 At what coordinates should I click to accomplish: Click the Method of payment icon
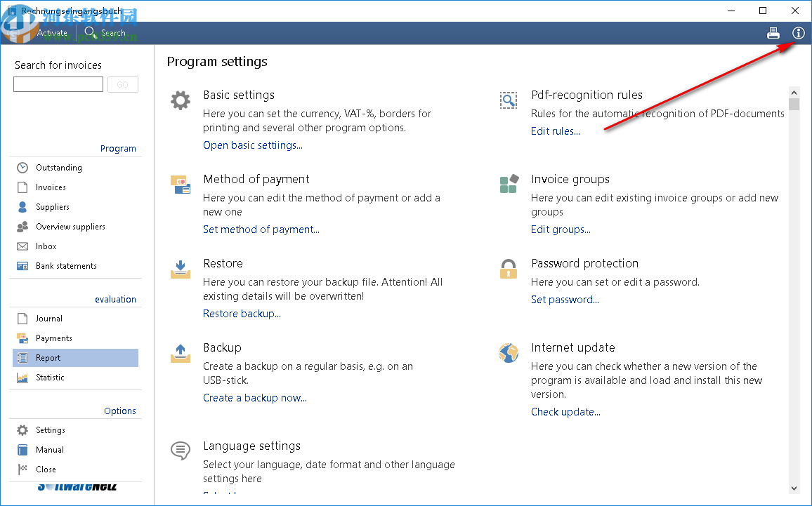coord(181,185)
